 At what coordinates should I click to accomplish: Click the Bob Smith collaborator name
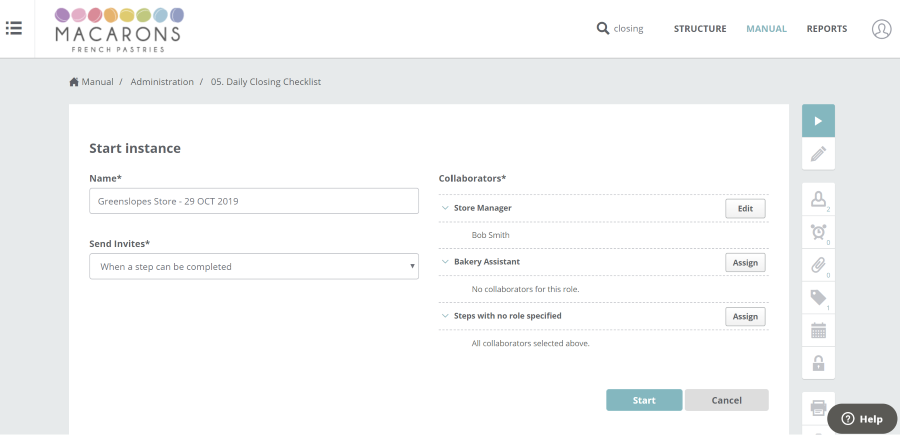490,235
